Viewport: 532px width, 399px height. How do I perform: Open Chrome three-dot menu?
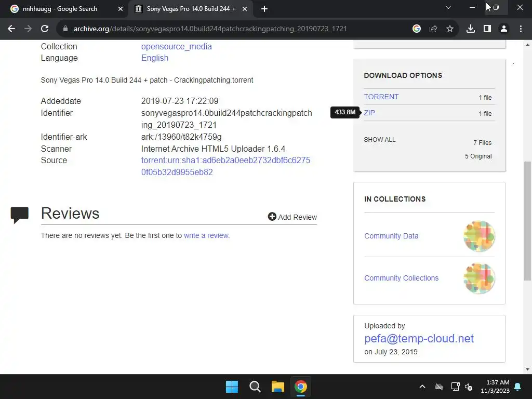click(x=521, y=29)
